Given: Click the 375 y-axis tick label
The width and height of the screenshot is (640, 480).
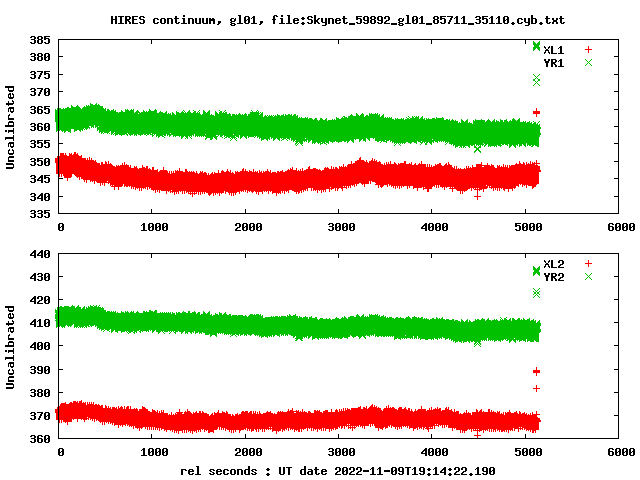Looking at the screenshot, I should [x=40, y=75].
